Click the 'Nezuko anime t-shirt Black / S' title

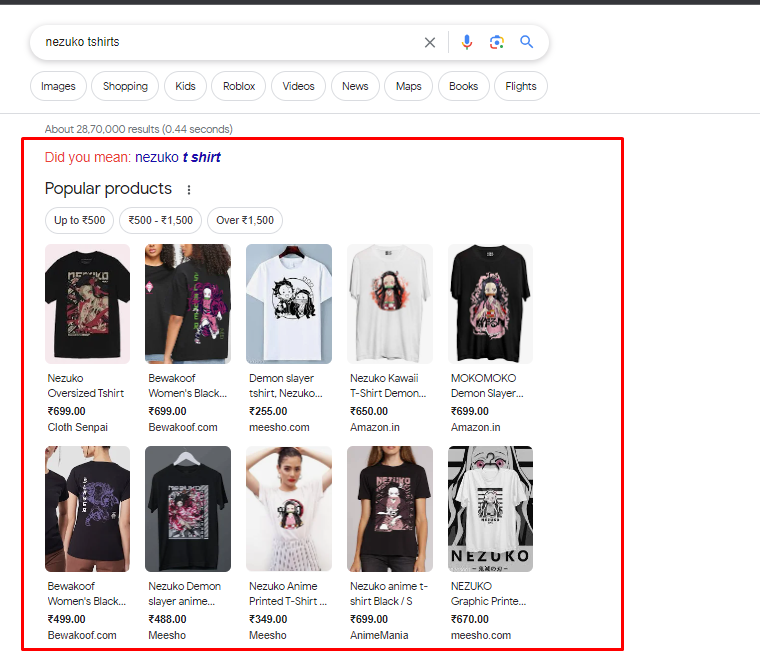[x=389, y=593]
